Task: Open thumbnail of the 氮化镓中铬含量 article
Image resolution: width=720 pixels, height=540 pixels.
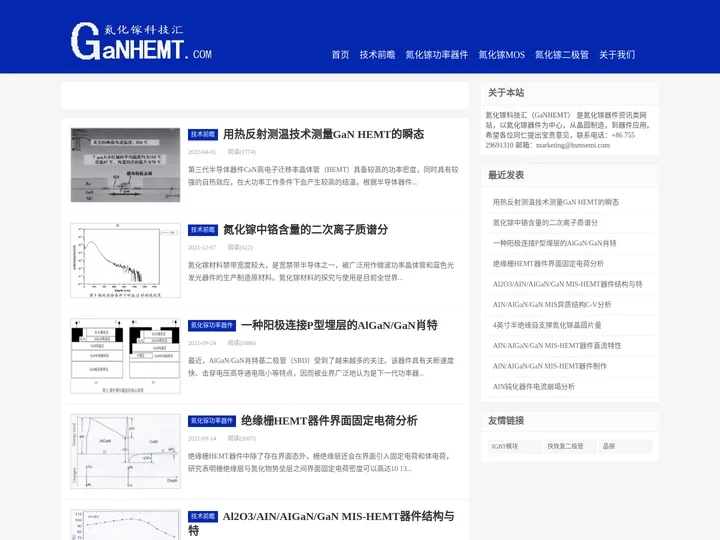Action: point(125,260)
